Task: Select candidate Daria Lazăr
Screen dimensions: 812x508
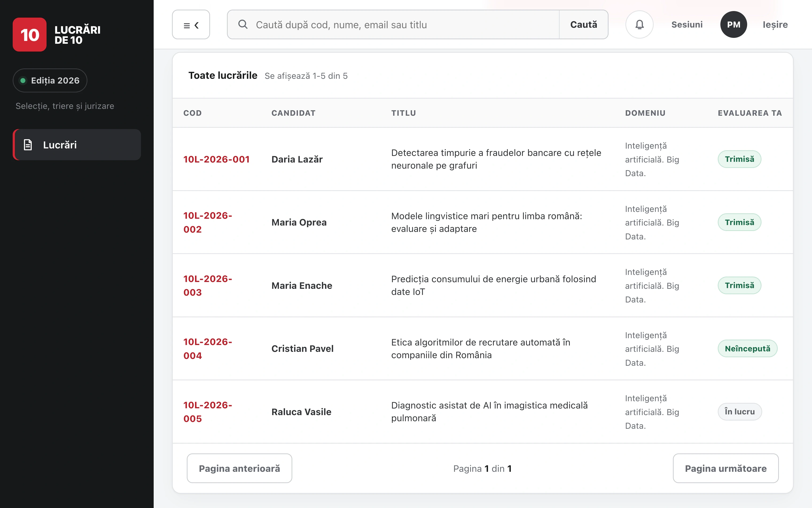Action: coord(297,159)
